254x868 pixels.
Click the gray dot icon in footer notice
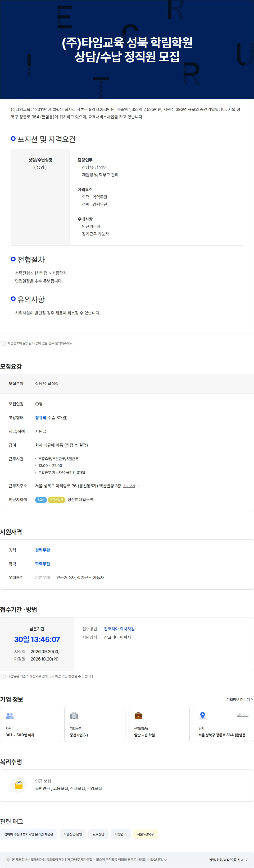[x=8, y=860]
